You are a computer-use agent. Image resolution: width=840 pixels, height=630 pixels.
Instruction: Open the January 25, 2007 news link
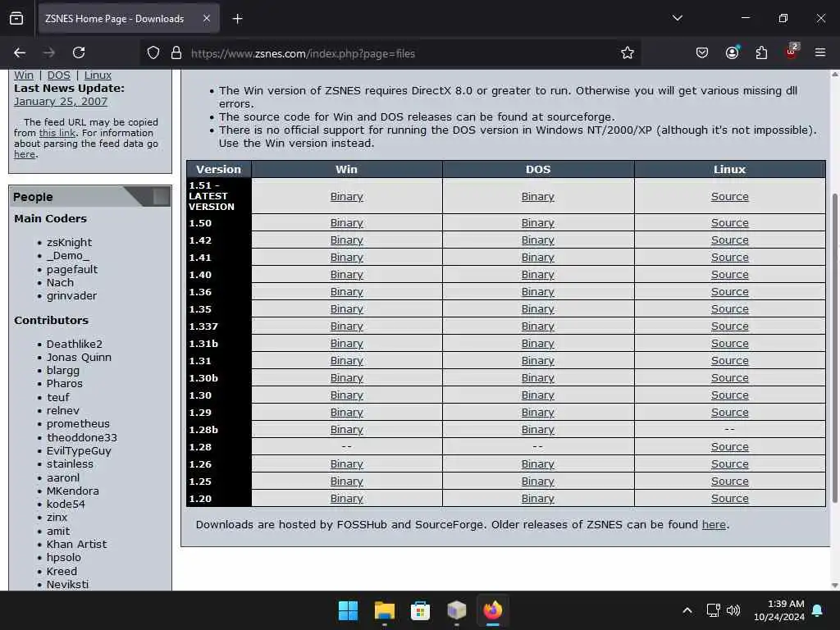coord(61,101)
